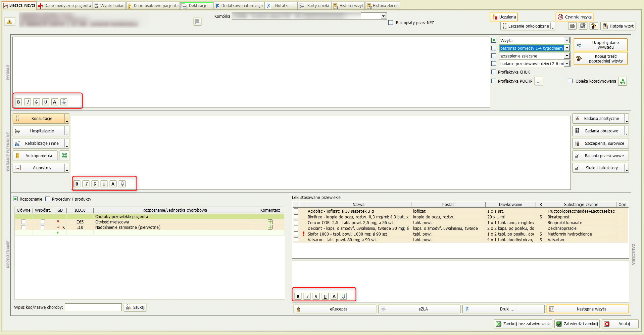
Task: Click the green icon next to Antropometria
Action: click(x=64, y=156)
